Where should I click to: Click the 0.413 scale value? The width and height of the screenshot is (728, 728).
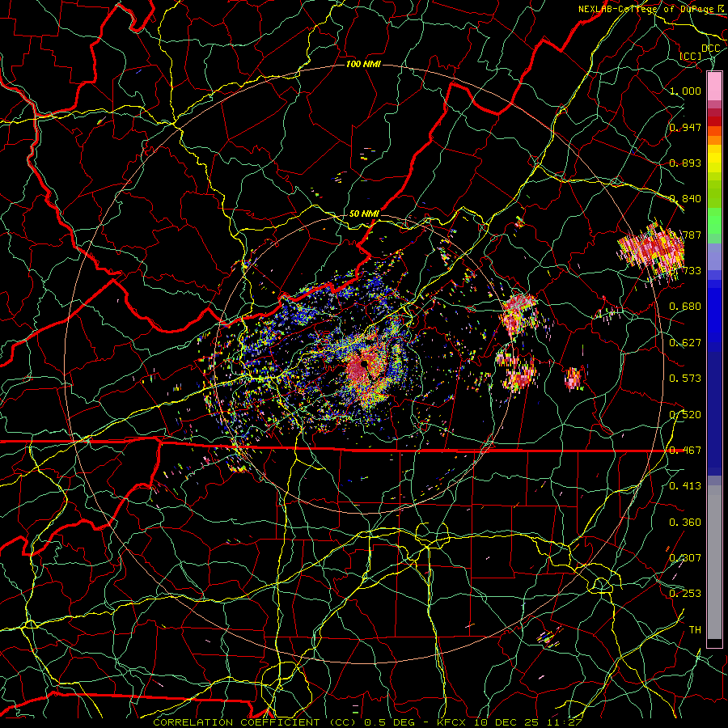[x=685, y=486]
